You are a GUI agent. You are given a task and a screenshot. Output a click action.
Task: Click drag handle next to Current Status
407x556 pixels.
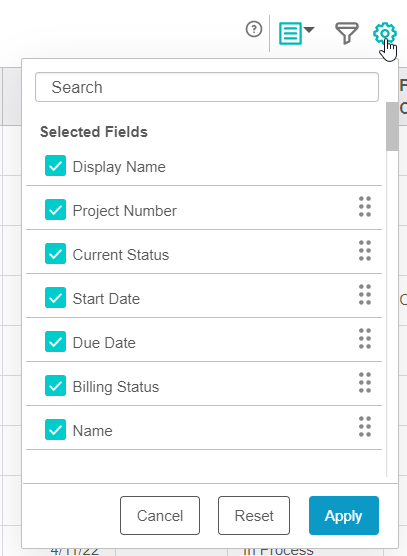pos(365,251)
